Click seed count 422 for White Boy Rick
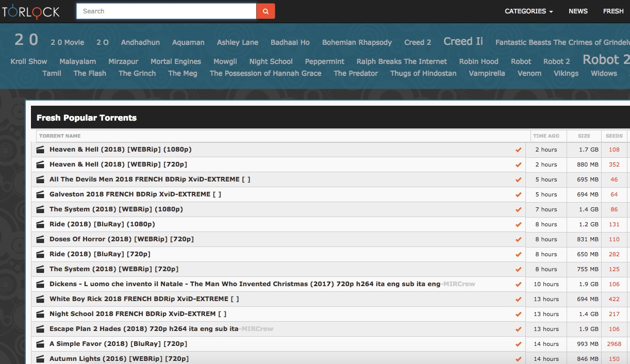This screenshot has height=364, width=630. click(614, 299)
